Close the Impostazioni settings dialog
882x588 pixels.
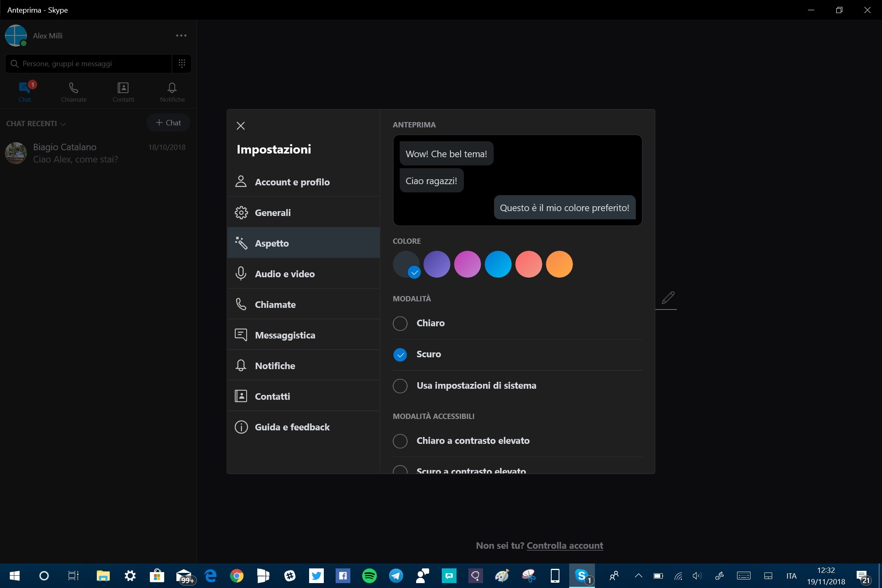[241, 126]
